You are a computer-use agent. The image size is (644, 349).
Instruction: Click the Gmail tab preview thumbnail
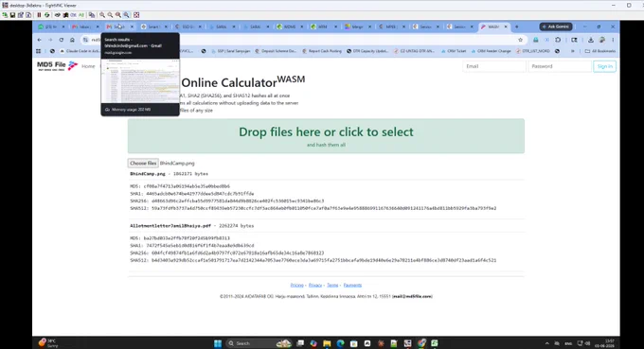coord(140,81)
